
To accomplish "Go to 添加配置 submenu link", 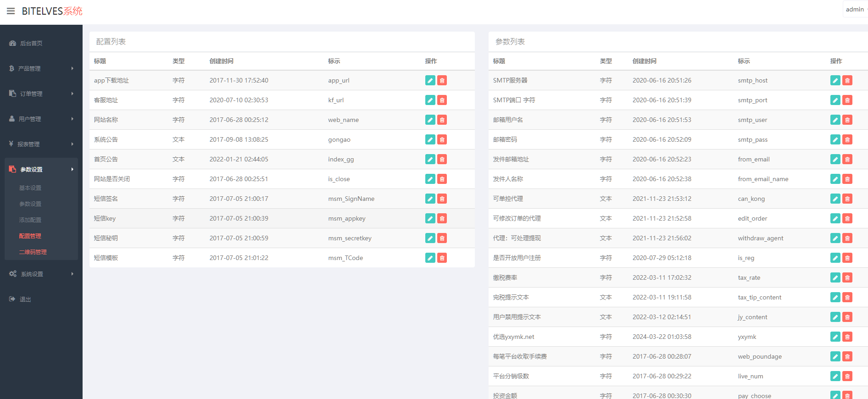I will click(x=30, y=220).
